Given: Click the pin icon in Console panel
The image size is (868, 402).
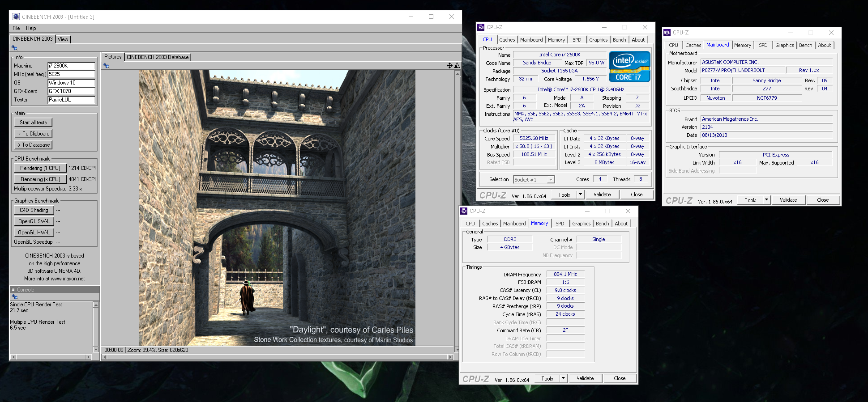Looking at the screenshot, I should (x=14, y=297).
